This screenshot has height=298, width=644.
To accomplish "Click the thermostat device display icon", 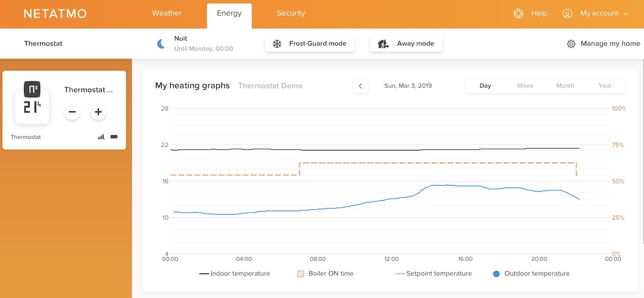I will click(x=32, y=102).
